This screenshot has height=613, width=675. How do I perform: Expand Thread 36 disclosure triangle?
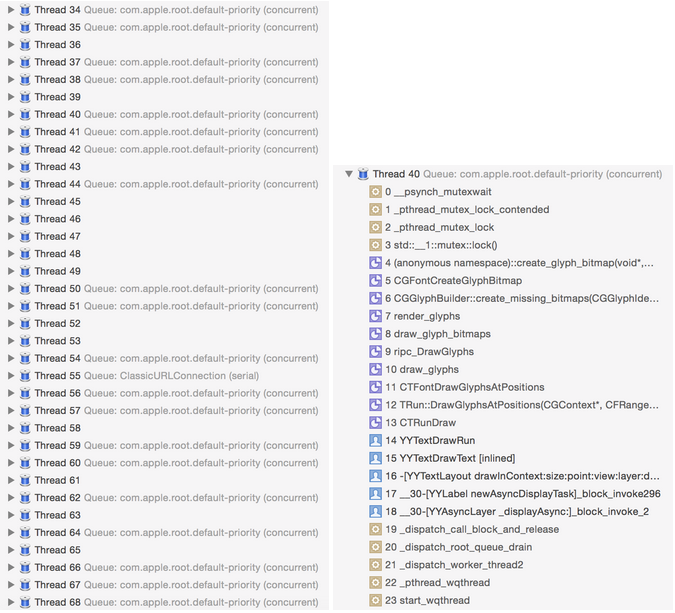(x=11, y=44)
